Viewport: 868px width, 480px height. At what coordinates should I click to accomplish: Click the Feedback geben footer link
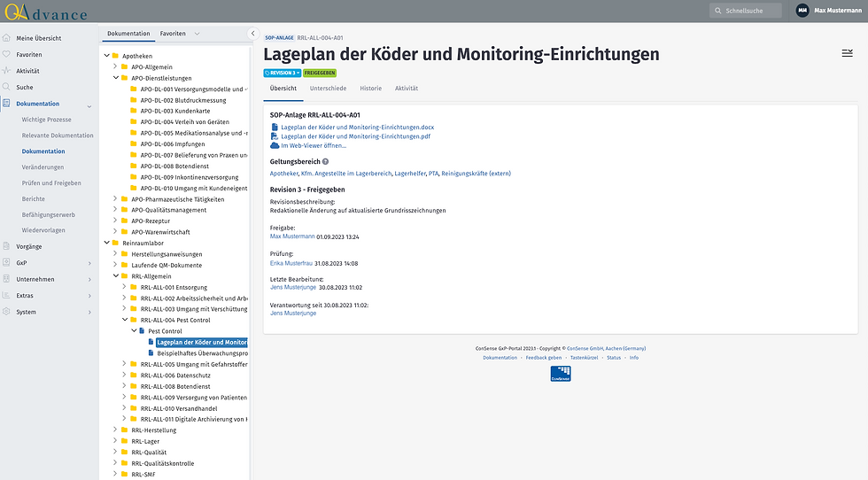[x=544, y=358]
